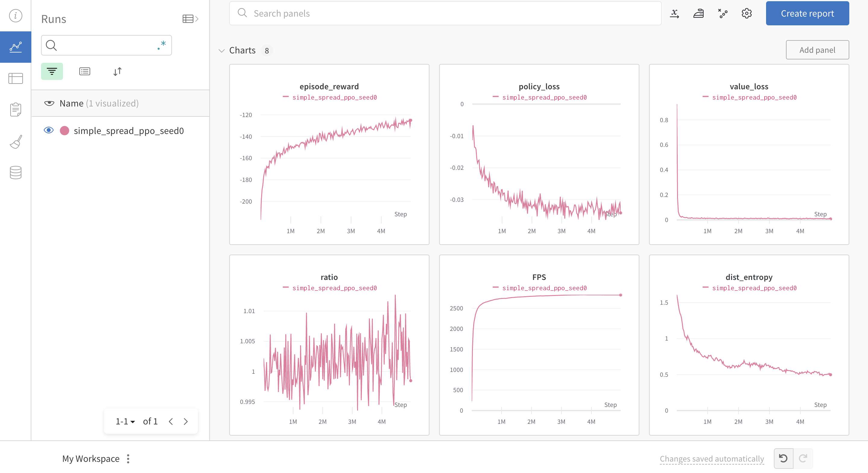Viewport: 868px width, 473px height.
Task: Open the reports clipboard icon in sidebar
Action: click(x=15, y=110)
